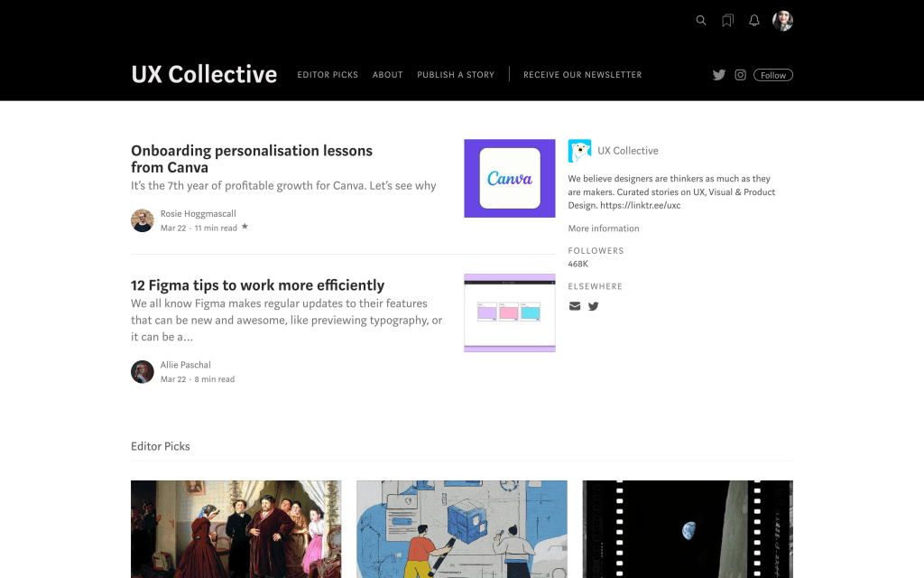Show notifications via the bell icon
Image resolution: width=924 pixels, height=578 pixels.
click(754, 21)
